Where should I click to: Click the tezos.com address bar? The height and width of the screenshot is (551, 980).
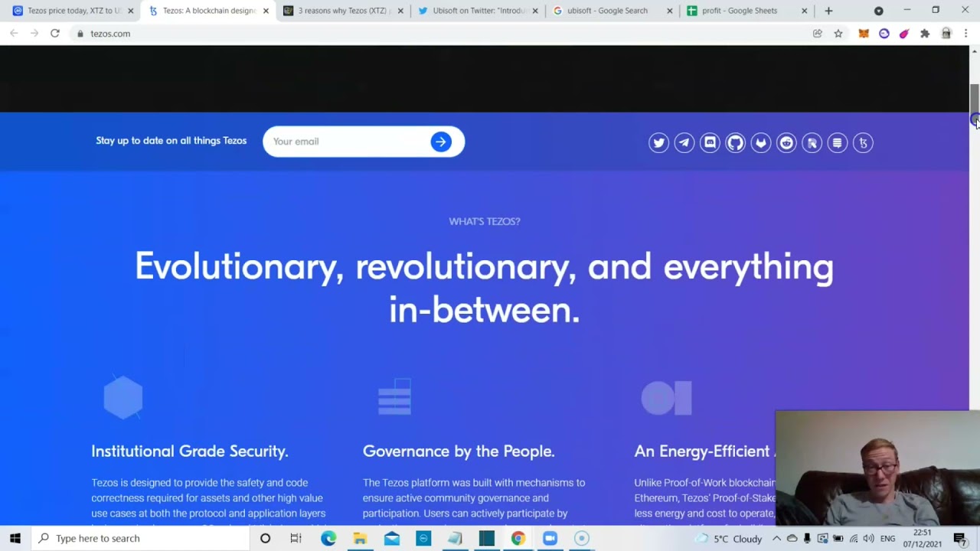[x=444, y=34]
